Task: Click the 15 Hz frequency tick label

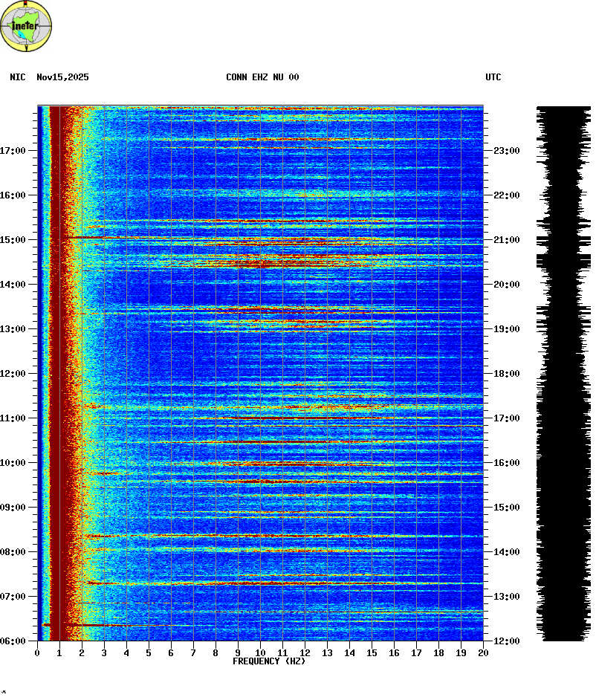Action: 372,653
